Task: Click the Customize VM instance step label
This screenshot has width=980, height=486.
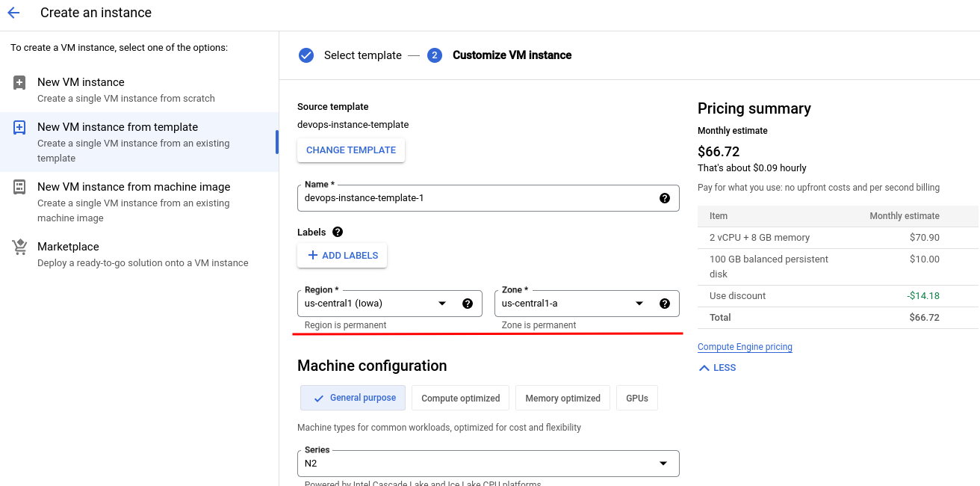Action: click(512, 55)
